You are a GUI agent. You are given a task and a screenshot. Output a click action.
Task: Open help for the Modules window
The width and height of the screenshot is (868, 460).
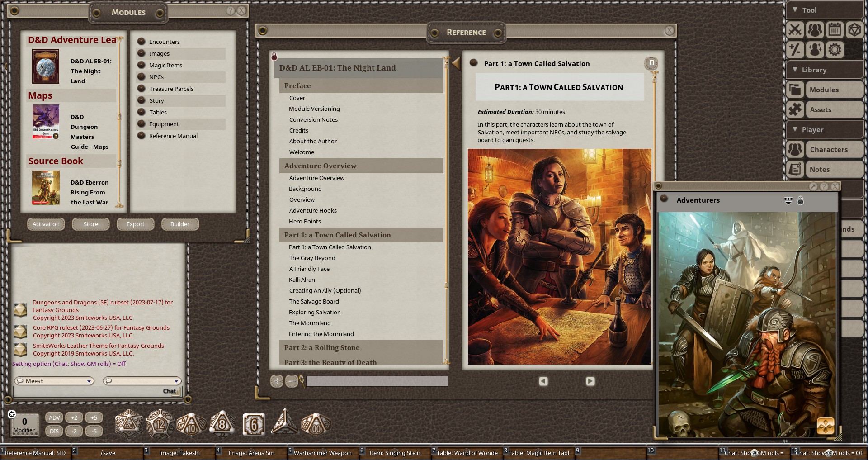coord(231,10)
